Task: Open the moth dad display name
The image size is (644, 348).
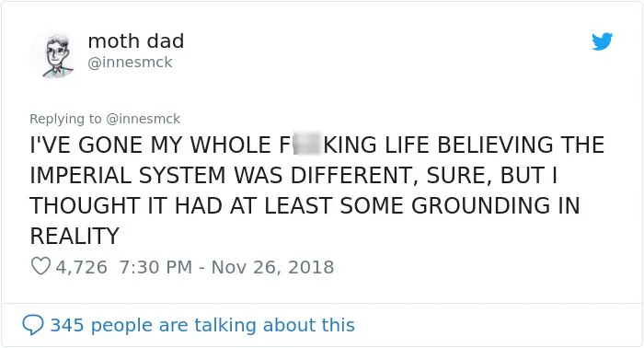Action: point(136,41)
